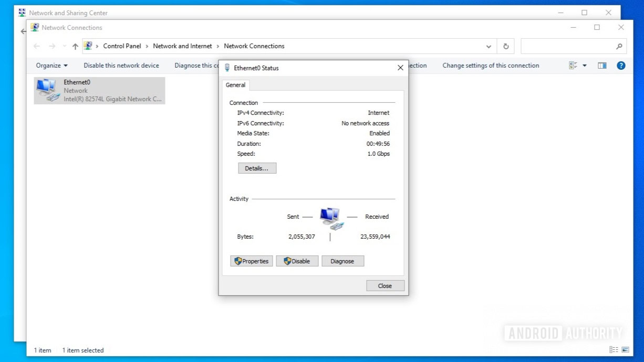Click the Ethernet0 Status title icon
This screenshot has width=644, height=362.
pos(227,68)
